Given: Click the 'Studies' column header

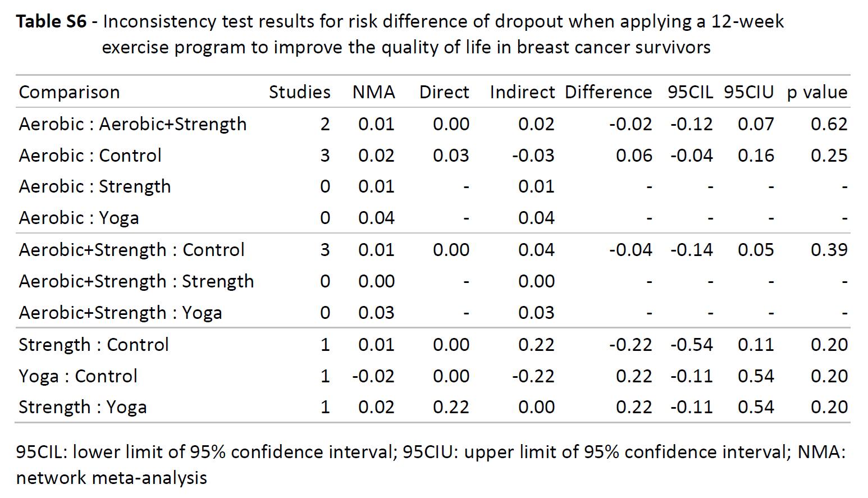Looking at the screenshot, I should (x=299, y=92).
